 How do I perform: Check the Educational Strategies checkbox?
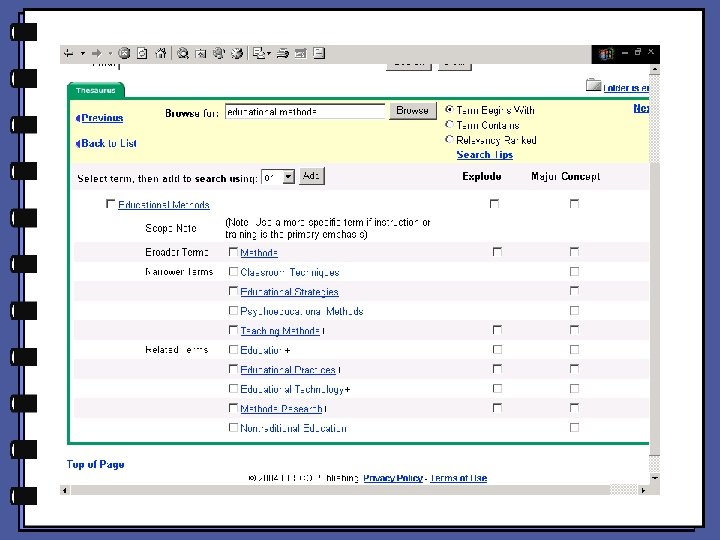coord(233,291)
